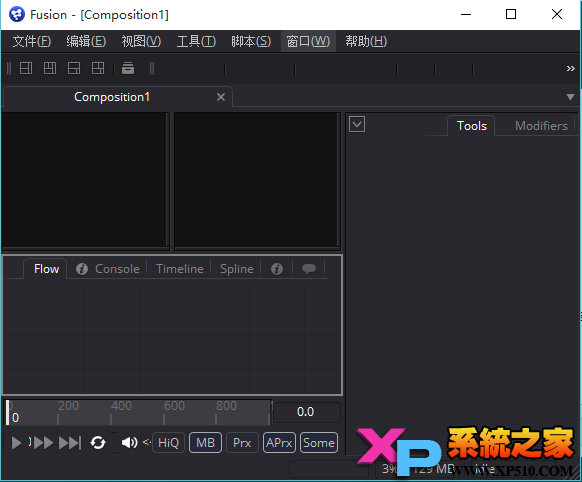Close the Composition1 tab

pos(221,97)
